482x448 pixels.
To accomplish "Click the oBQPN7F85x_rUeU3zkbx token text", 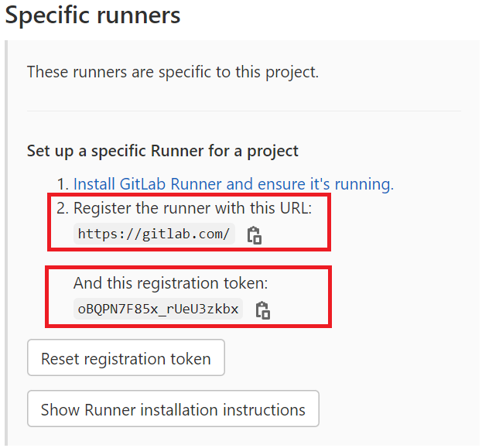I will pyautogui.click(x=158, y=309).
